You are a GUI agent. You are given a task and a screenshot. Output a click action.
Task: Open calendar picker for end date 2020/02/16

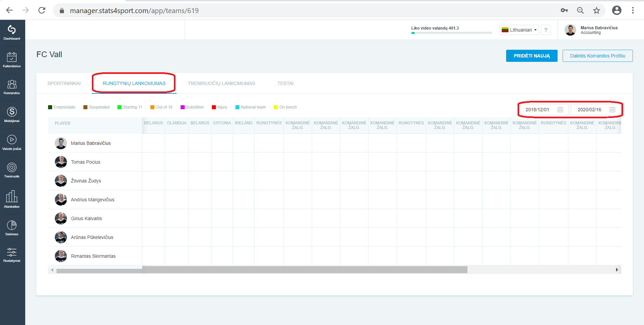612,110
